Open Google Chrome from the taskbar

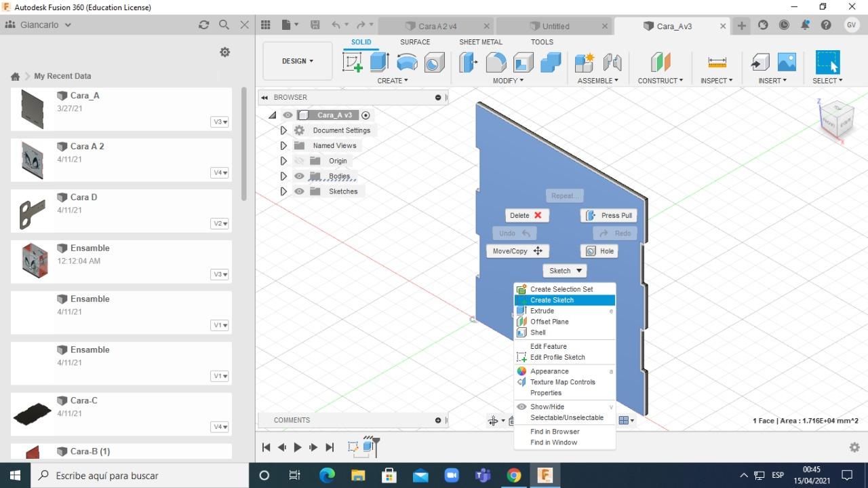[x=513, y=475]
